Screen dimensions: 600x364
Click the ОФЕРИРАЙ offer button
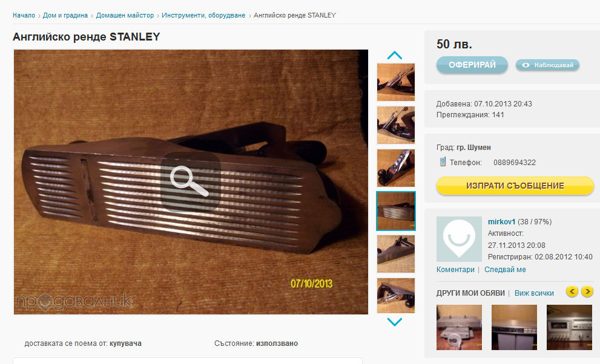point(472,65)
